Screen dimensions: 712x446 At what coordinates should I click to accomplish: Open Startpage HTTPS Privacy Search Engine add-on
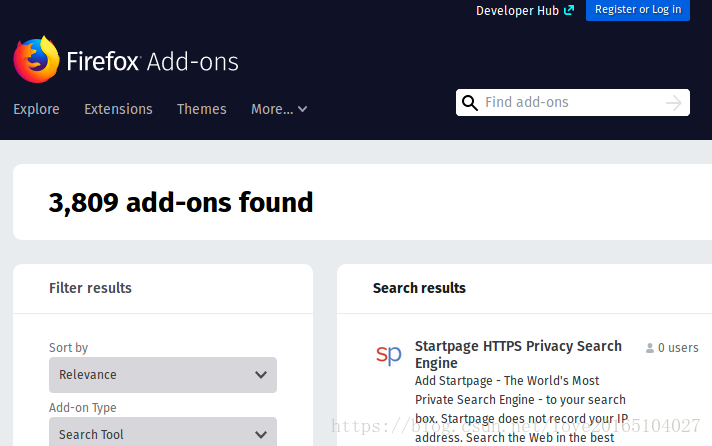(518, 354)
